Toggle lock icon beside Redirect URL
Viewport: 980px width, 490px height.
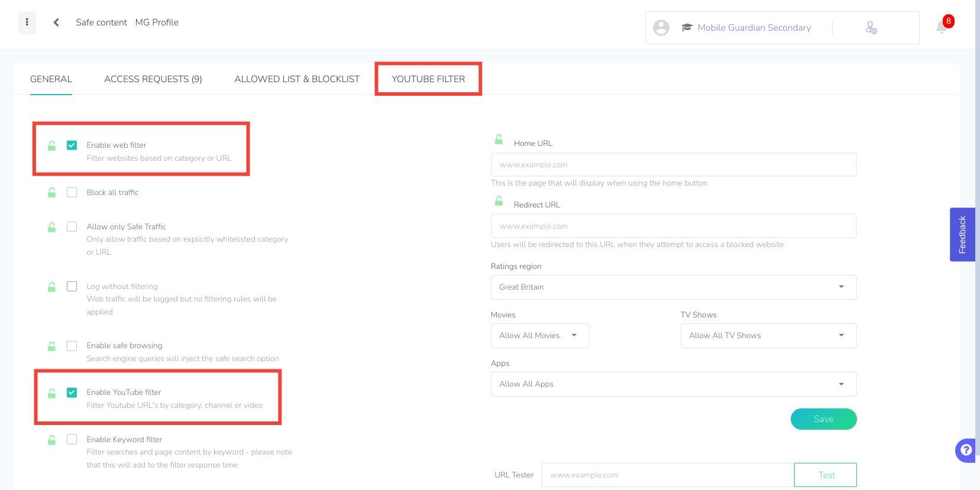coord(499,201)
